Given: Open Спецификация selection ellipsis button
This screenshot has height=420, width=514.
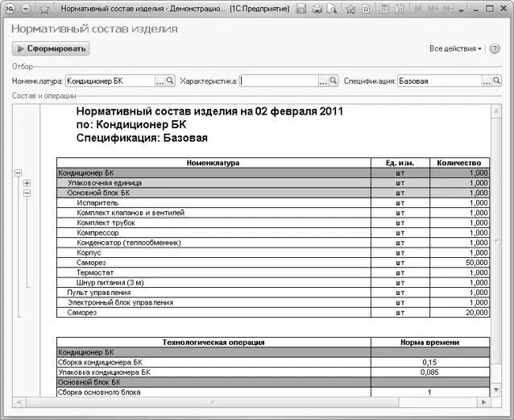Looking at the screenshot, I should 487,81.
